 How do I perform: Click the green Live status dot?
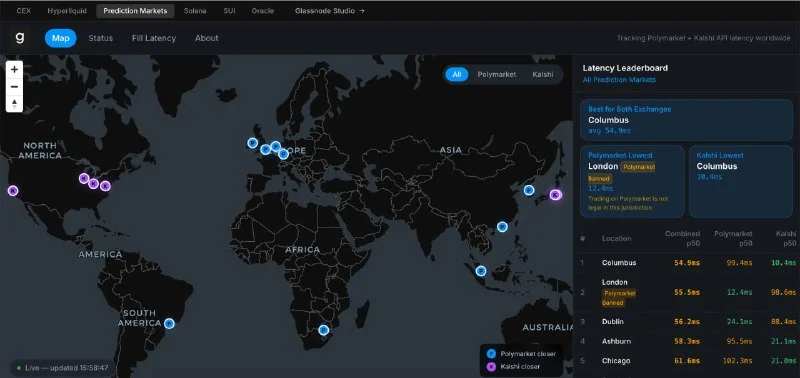coord(19,367)
